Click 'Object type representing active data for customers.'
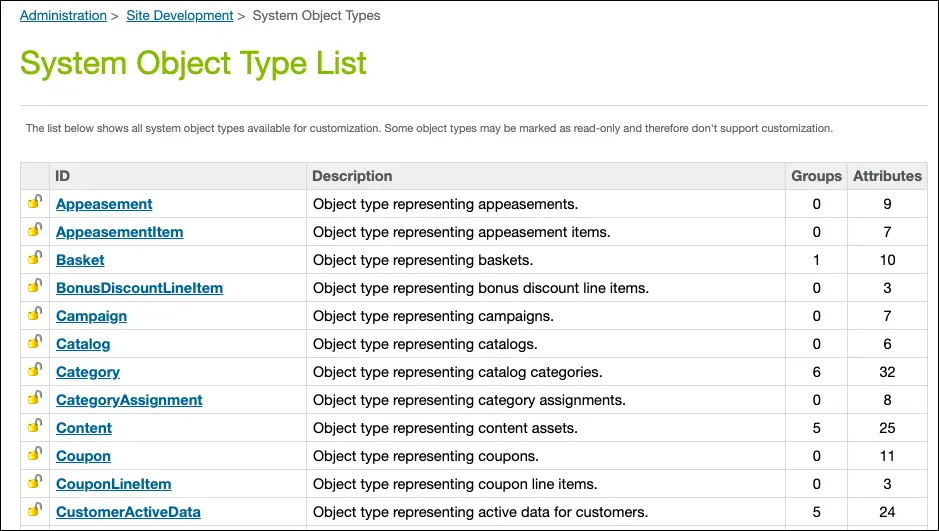939x531 pixels. [480, 512]
